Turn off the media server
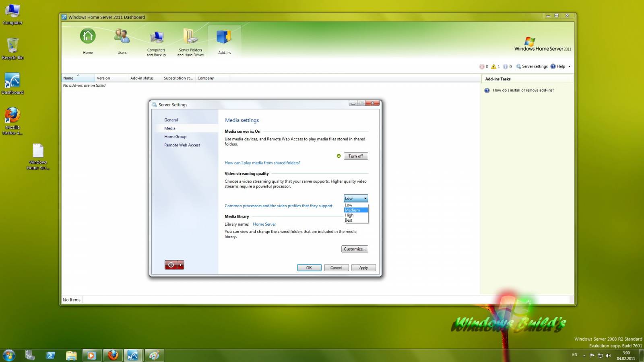 [356, 156]
